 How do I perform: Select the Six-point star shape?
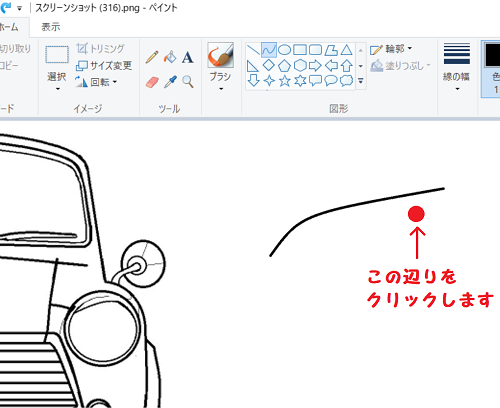[x=300, y=81]
